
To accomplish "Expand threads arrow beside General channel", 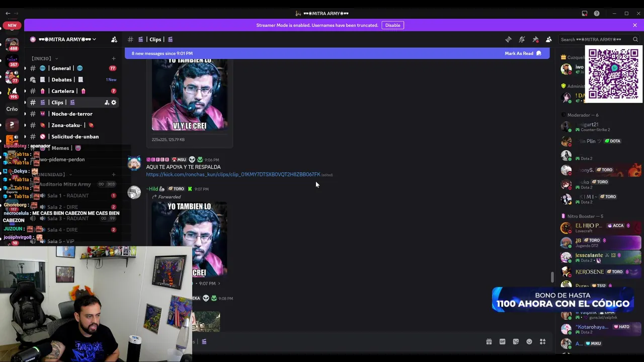I will pyautogui.click(x=25, y=68).
